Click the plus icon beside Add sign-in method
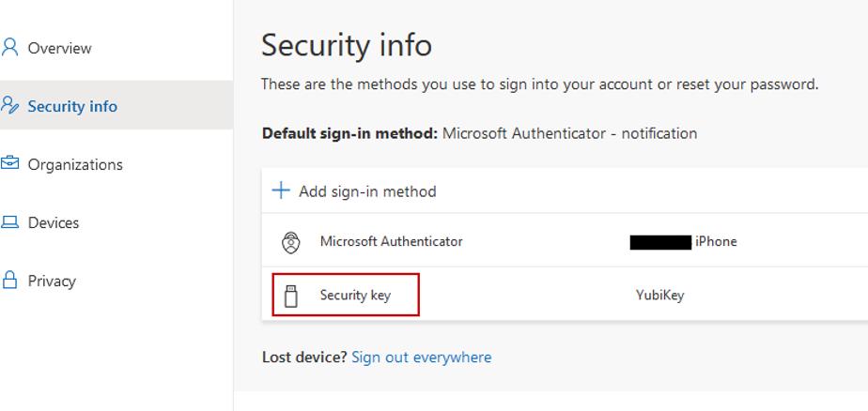868x411 pixels. (x=281, y=190)
